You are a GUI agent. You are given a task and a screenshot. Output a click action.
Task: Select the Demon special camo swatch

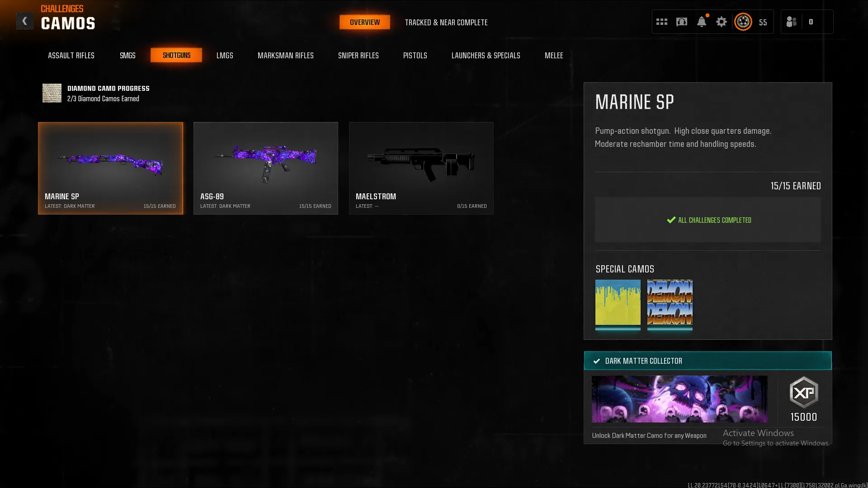pyautogui.click(x=670, y=302)
